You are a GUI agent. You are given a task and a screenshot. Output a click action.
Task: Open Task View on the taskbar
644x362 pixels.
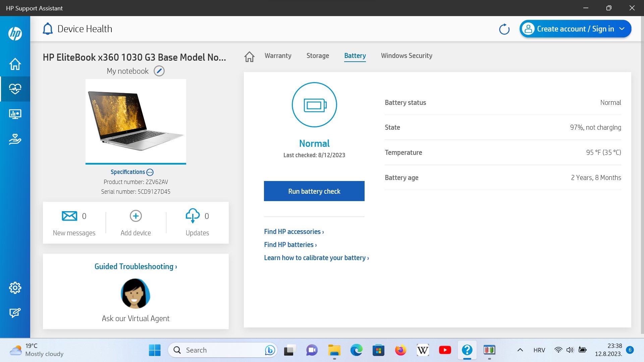(289, 350)
